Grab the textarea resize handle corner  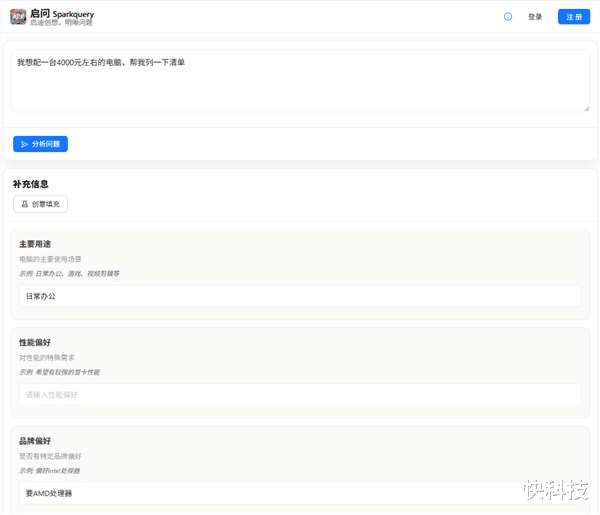tap(587, 109)
